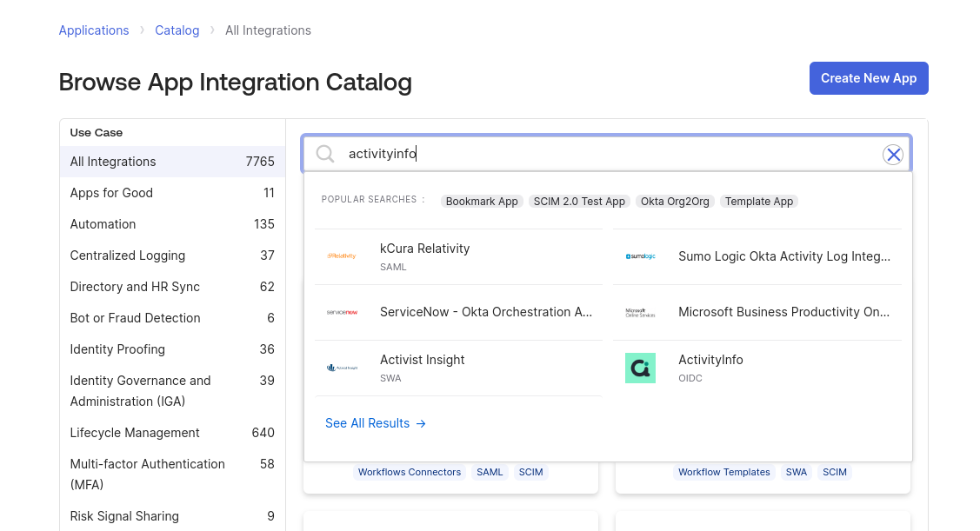
Task: Click the Browse App Integration Catalog heading
Action: pos(236,82)
